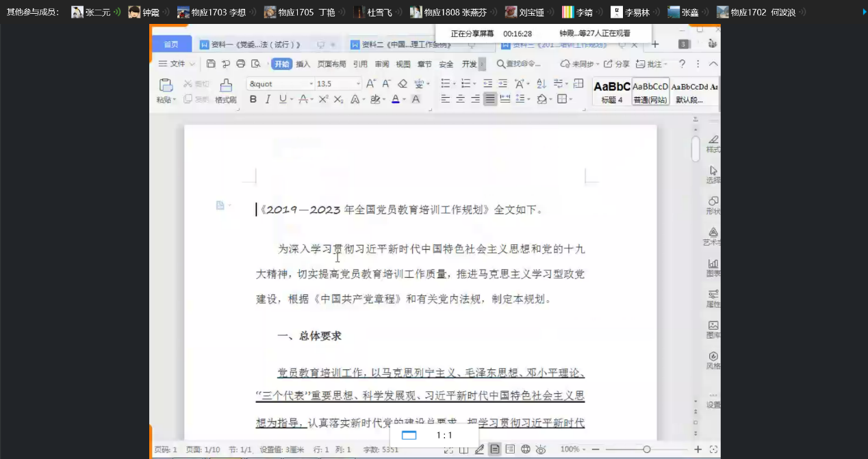This screenshot has height=459, width=868.
Task: Open the font size 13.5 dropdown
Action: click(x=358, y=83)
